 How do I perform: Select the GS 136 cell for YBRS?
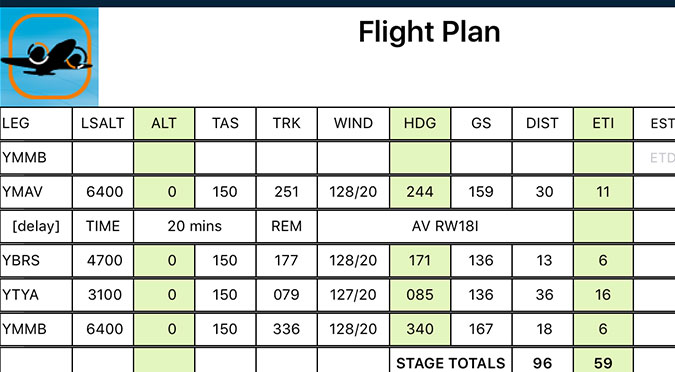(481, 260)
